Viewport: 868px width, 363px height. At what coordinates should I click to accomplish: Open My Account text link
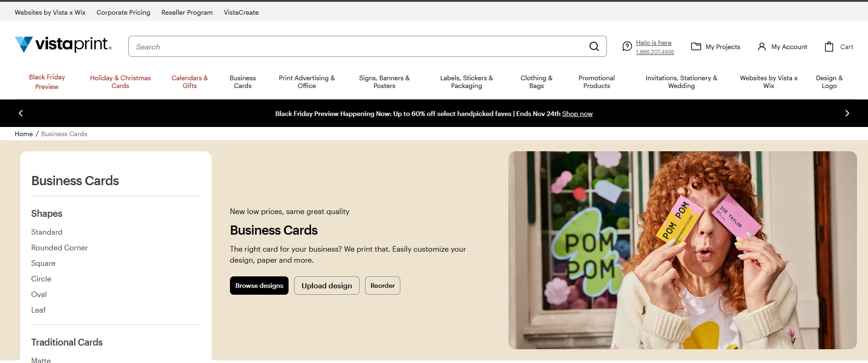pyautogui.click(x=789, y=47)
